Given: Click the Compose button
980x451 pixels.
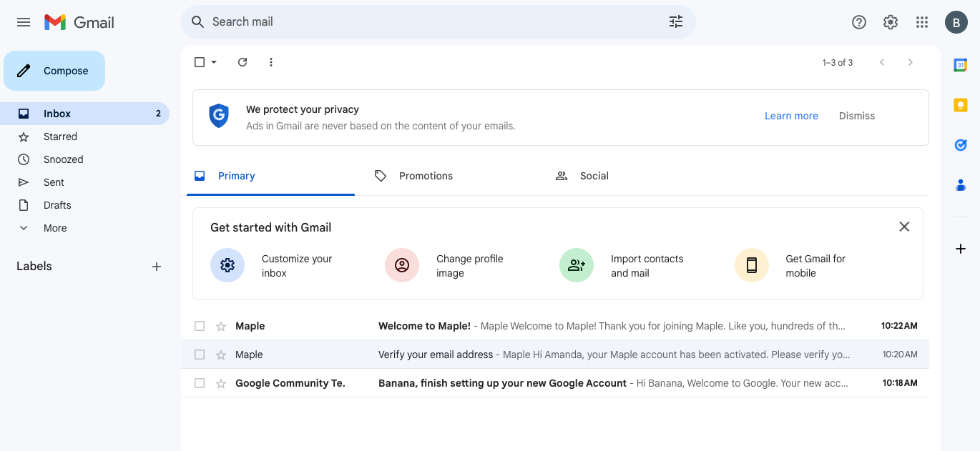Looking at the screenshot, I should point(54,71).
